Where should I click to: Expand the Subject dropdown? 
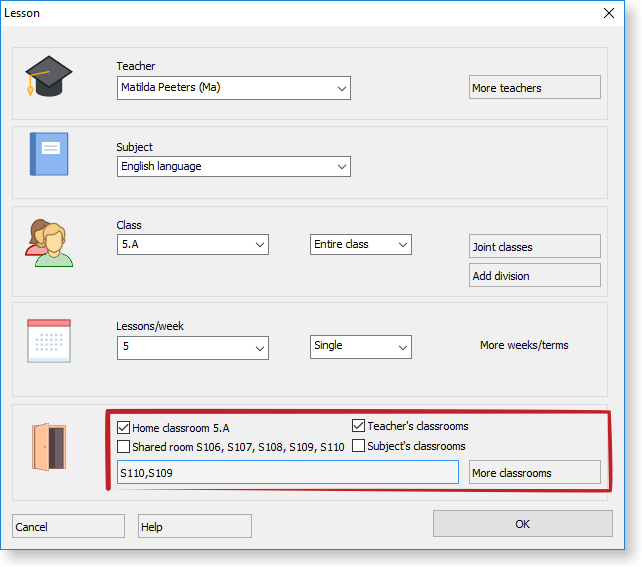click(x=341, y=167)
